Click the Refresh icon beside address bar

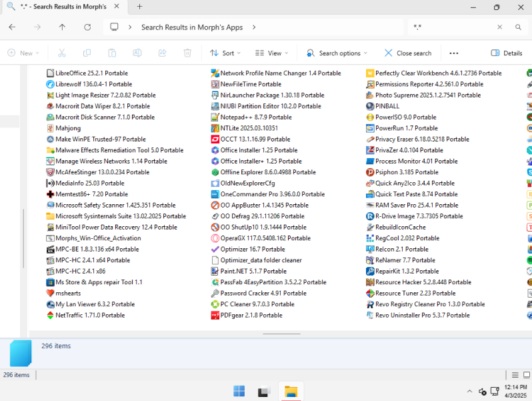(x=87, y=27)
